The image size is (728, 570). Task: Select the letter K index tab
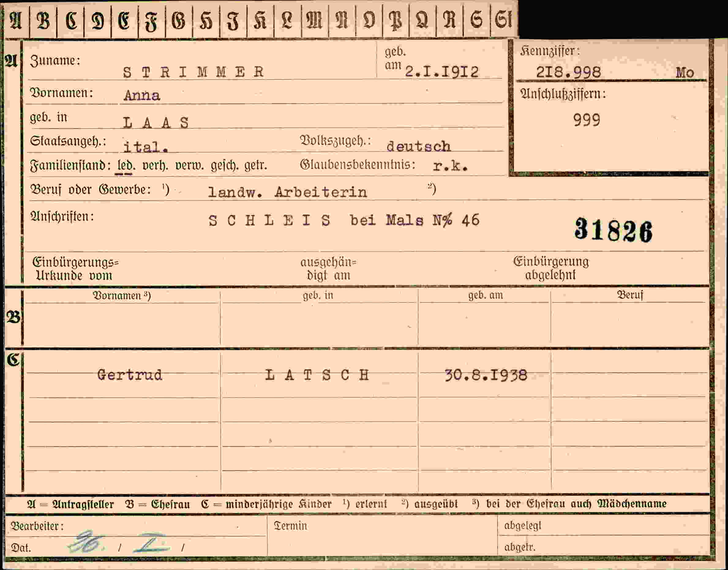tap(260, 21)
